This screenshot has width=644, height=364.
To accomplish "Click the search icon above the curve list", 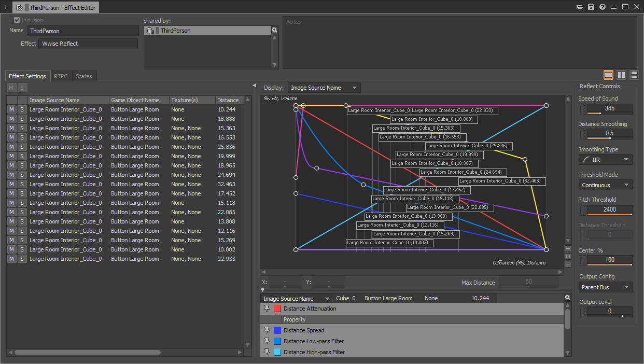I will pos(568,298).
